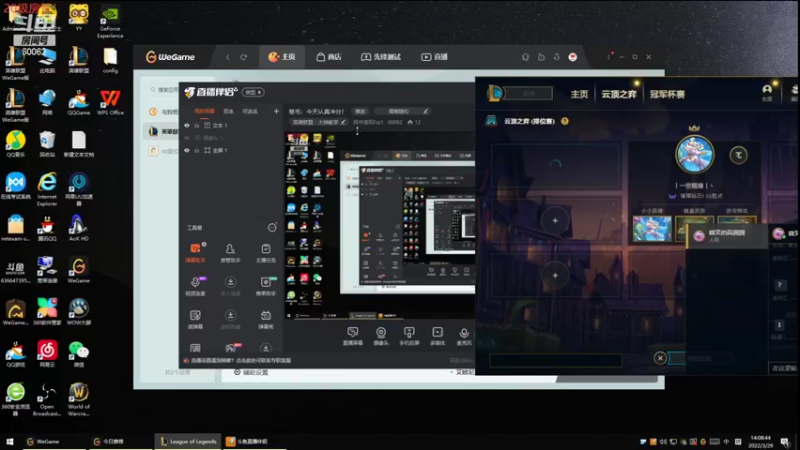Click the lobby chat input field

click(556, 360)
